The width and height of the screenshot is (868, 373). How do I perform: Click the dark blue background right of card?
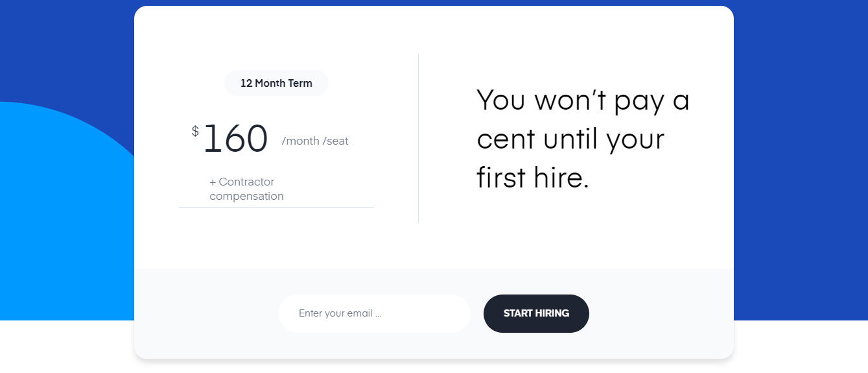tap(801, 162)
